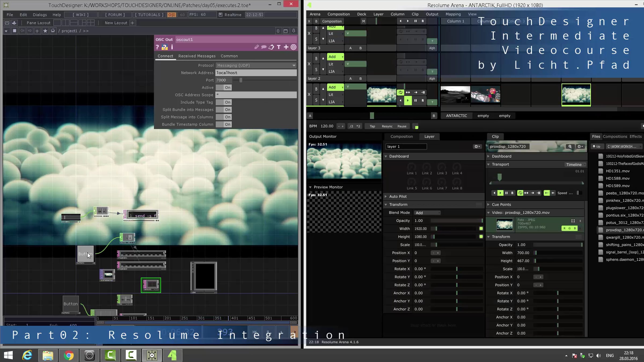Image resolution: width=644 pixels, height=362 pixels.
Task: Click the BPM Pause button
Action: (402, 126)
